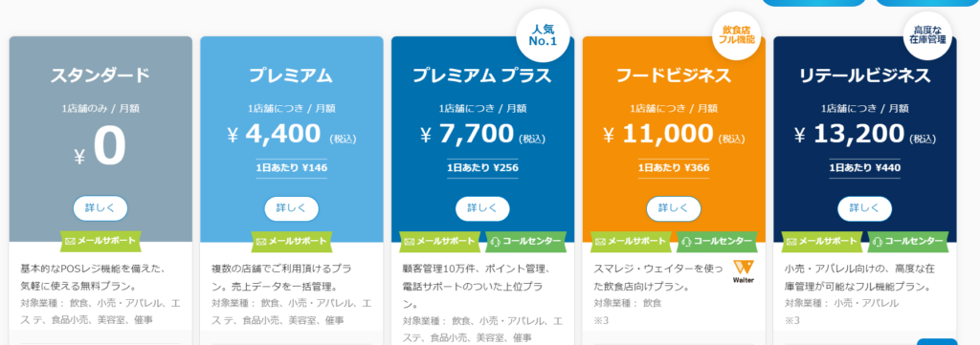Viewport: 980px width, 345px height.
Task: Click the mail icon on Retail Business support badge
Action: coord(791,241)
